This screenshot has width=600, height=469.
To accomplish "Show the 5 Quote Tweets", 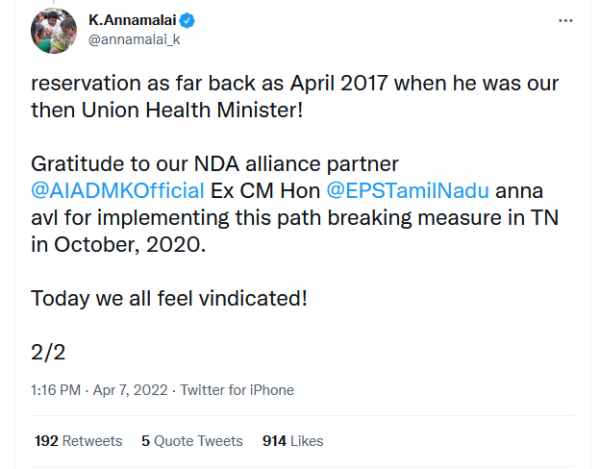I will click(191, 440).
